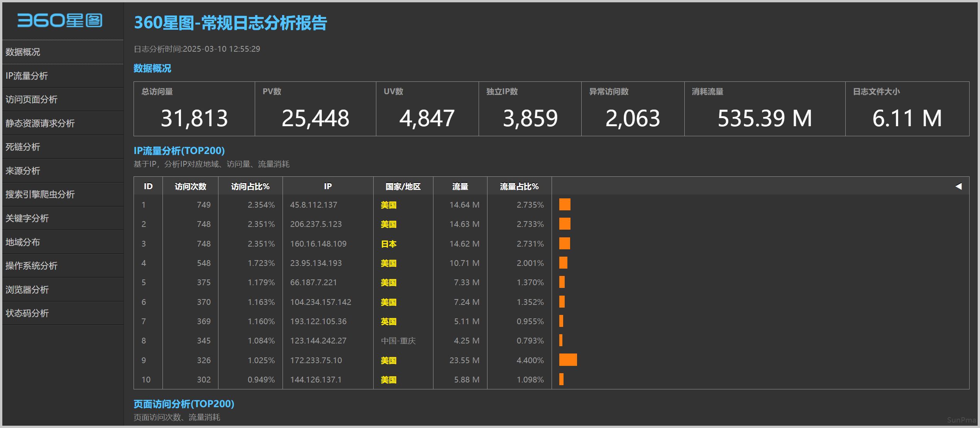
Task: Click the report title 360星图-常规日志分析报告
Action: pos(230,23)
